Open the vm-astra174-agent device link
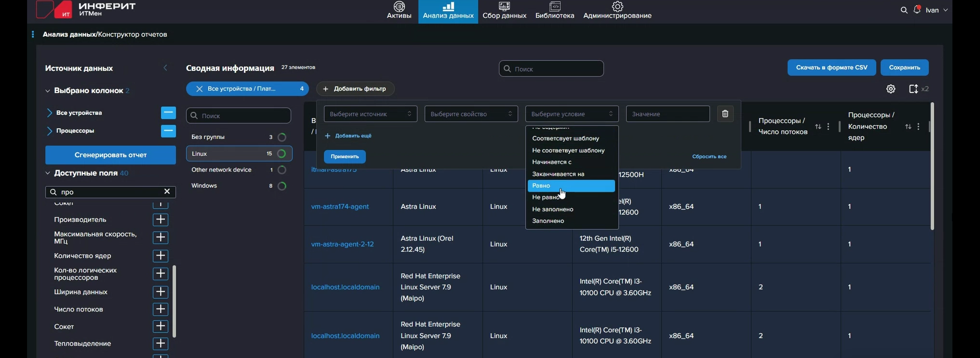Image resolution: width=980 pixels, height=358 pixels. (340, 207)
